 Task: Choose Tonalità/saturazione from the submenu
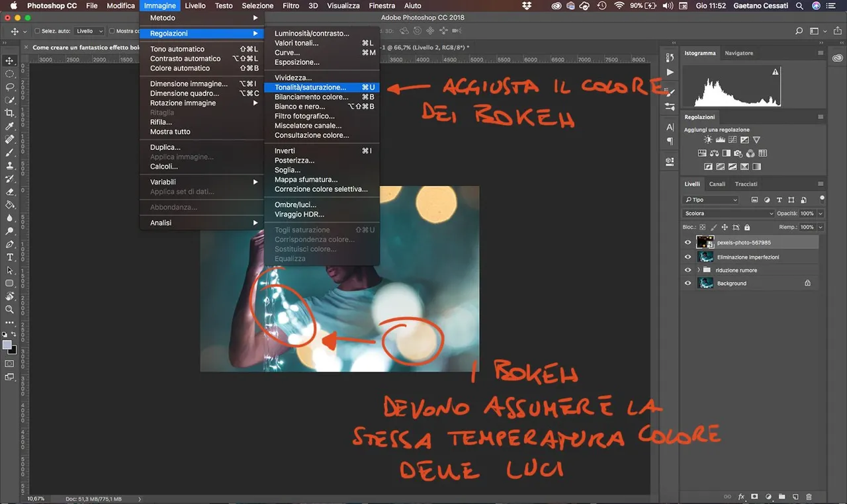pos(321,87)
